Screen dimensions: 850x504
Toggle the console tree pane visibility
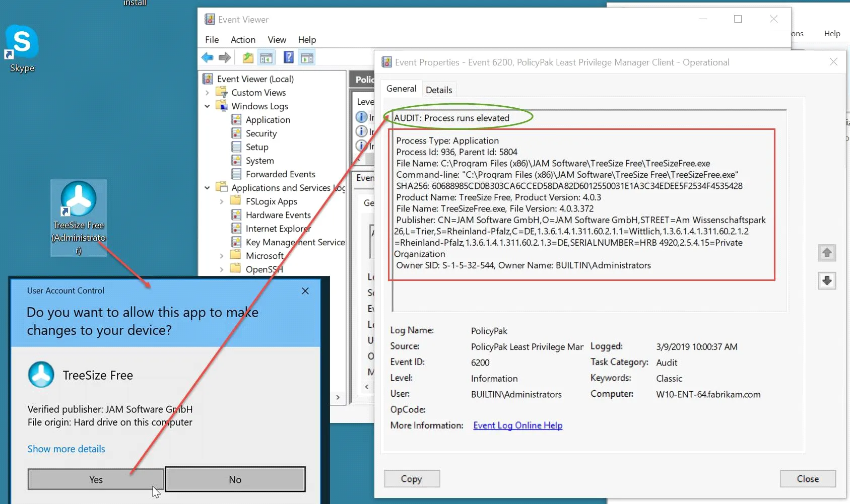click(267, 57)
